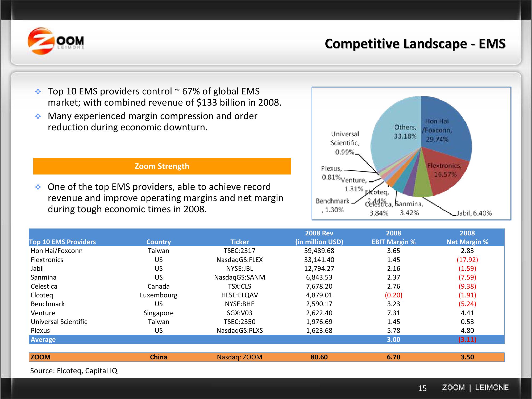The height and width of the screenshot is (399, 532).
Task: Select the 'Jabil, 6.40%' chart label
Action: [x=474, y=213]
